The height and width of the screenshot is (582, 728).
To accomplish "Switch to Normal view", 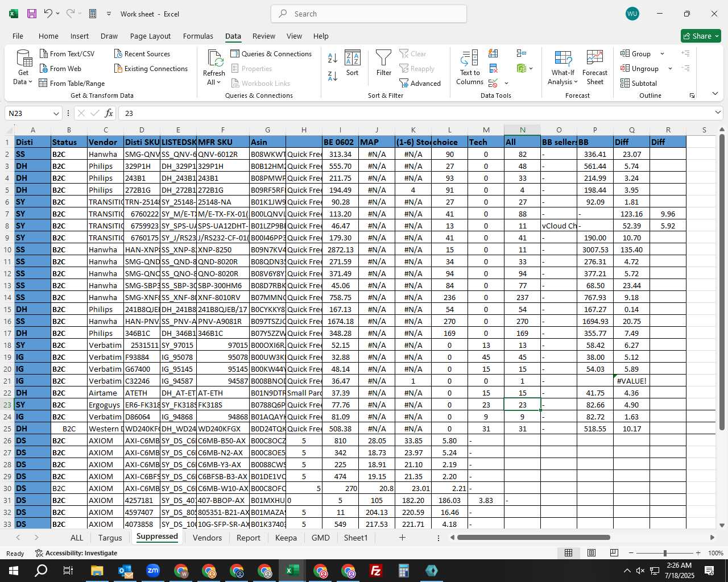I will pyautogui.click(x=568, y=553).
